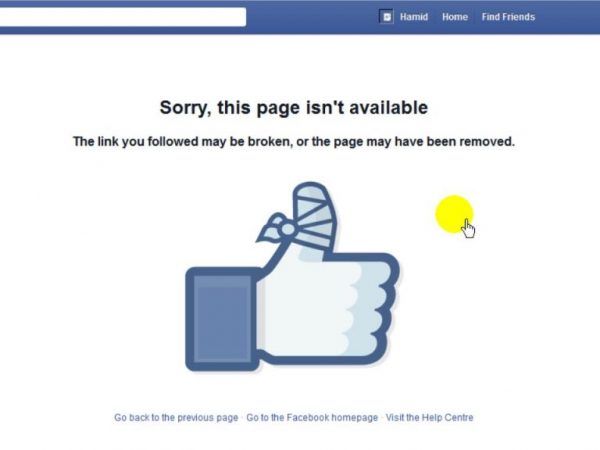The image size is (600, 450).
Task: Click the blue header bar right of Find Friends
Action: (568, 17)
